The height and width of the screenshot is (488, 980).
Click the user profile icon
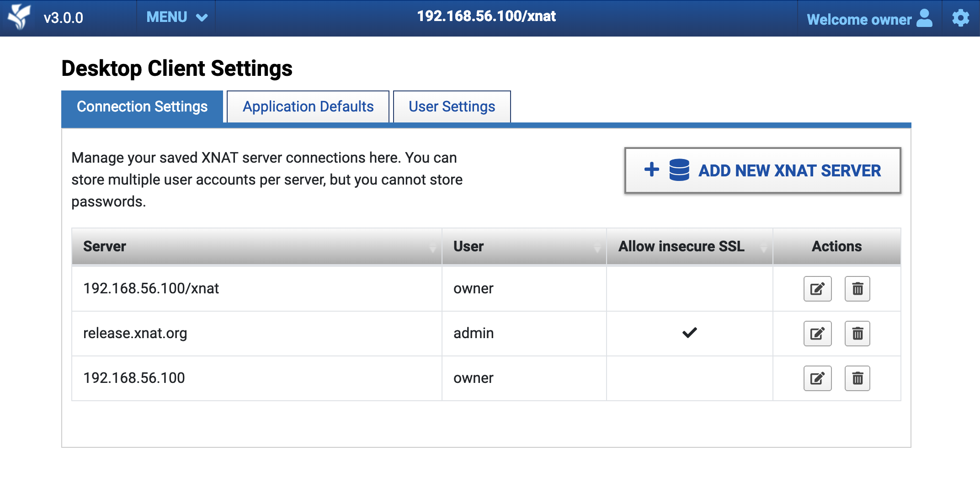click(x=924, y=18)
